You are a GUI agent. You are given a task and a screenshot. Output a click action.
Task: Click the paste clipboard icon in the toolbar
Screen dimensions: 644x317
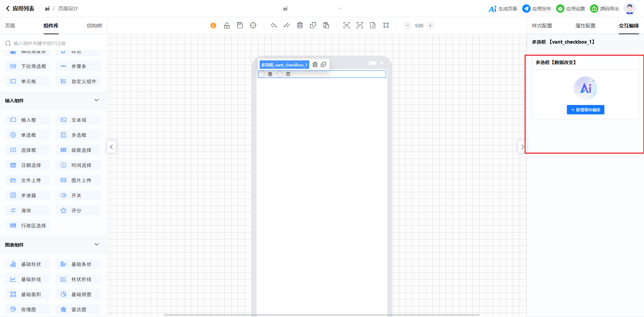(326, 25)
